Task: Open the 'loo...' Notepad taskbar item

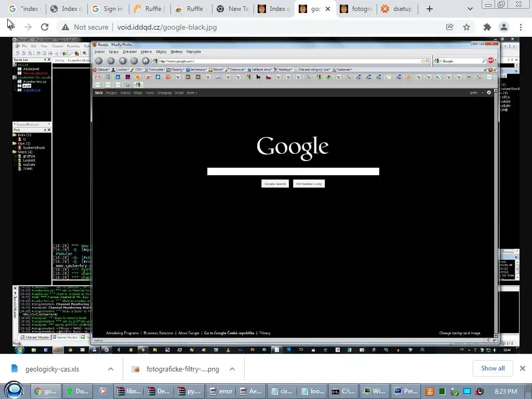Action: (313, 391)
